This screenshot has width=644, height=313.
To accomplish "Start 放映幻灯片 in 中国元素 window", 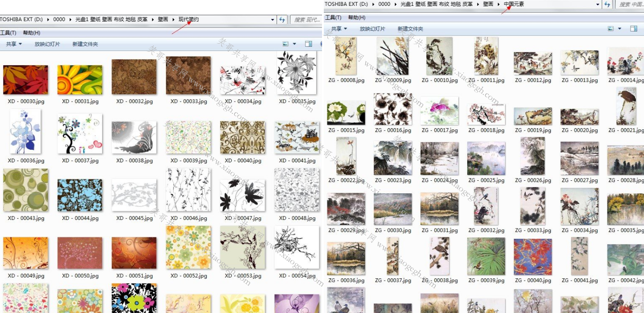I will point(372,29).
